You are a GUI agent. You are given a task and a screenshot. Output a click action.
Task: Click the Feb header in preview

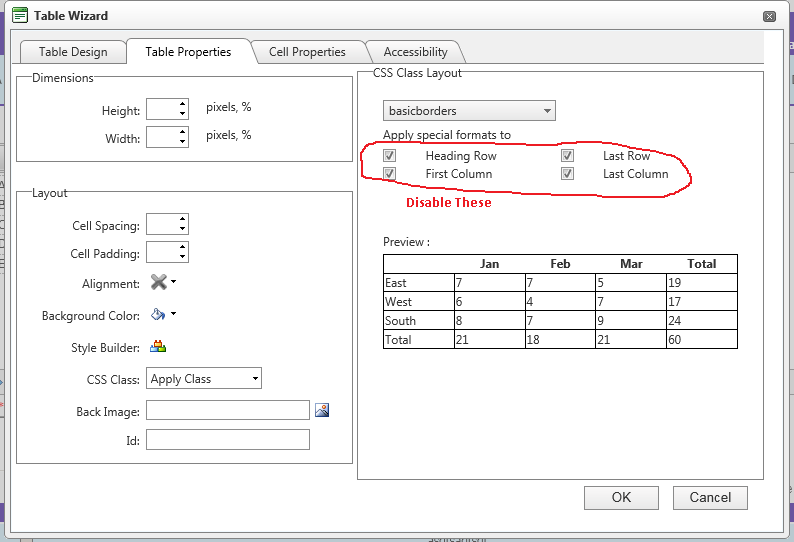pos(560,264)
